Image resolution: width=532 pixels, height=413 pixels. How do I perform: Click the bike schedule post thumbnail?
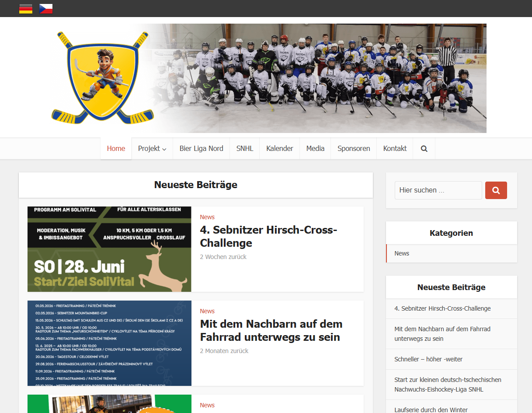click(x=109, y=343)
